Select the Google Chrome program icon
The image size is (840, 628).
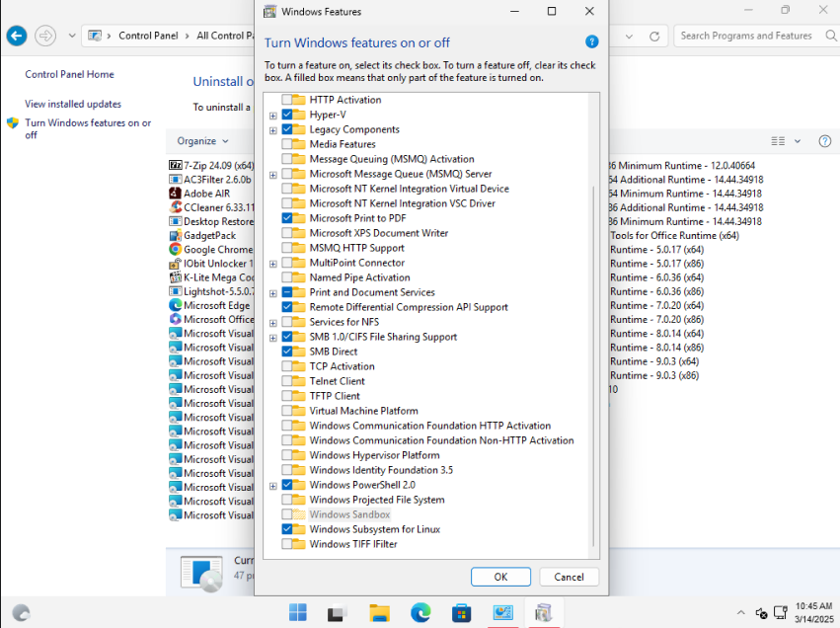tap(175, 249)
